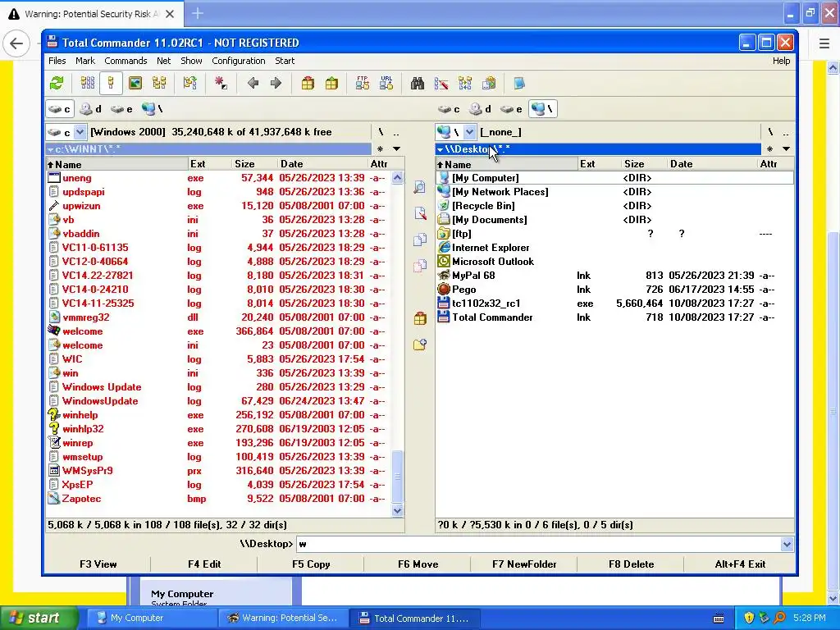Select drive d in left drive bar
Screen dimensions: 840x630
90,109
